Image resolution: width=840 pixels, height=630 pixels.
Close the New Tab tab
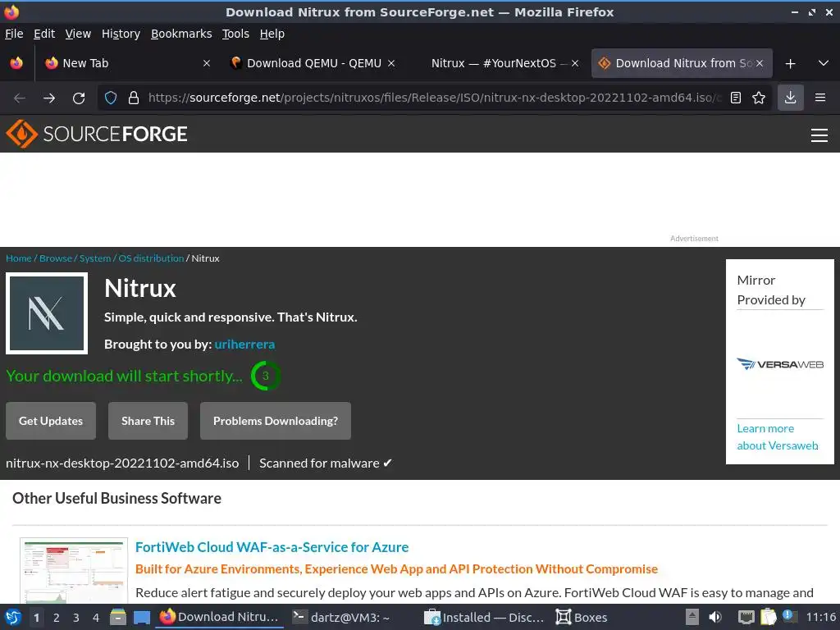206,63
